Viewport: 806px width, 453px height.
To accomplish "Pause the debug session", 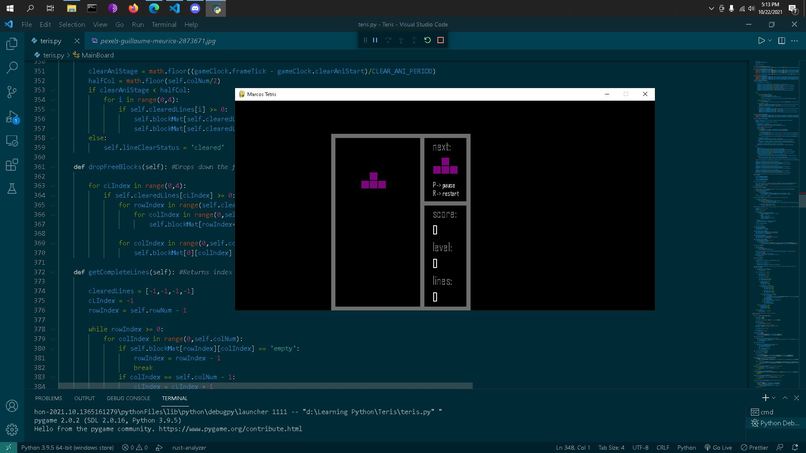I will point(375,40).
